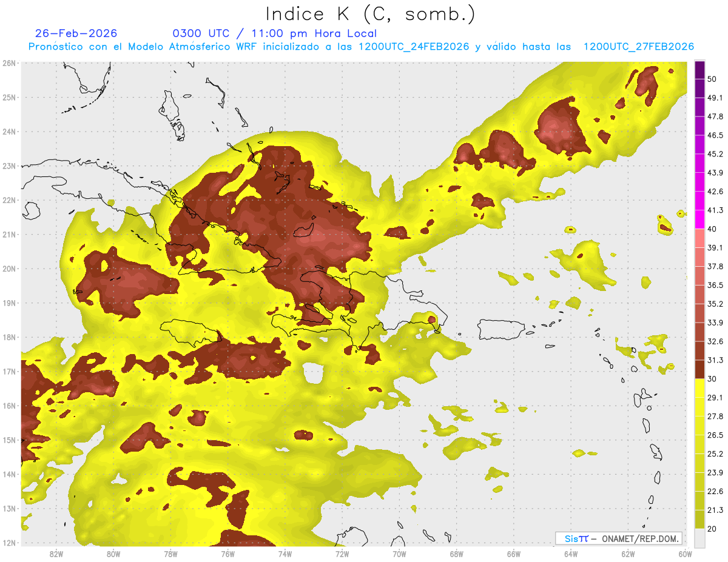
Task: Click the colorbar value '39.1'
Action: (715, 247)
